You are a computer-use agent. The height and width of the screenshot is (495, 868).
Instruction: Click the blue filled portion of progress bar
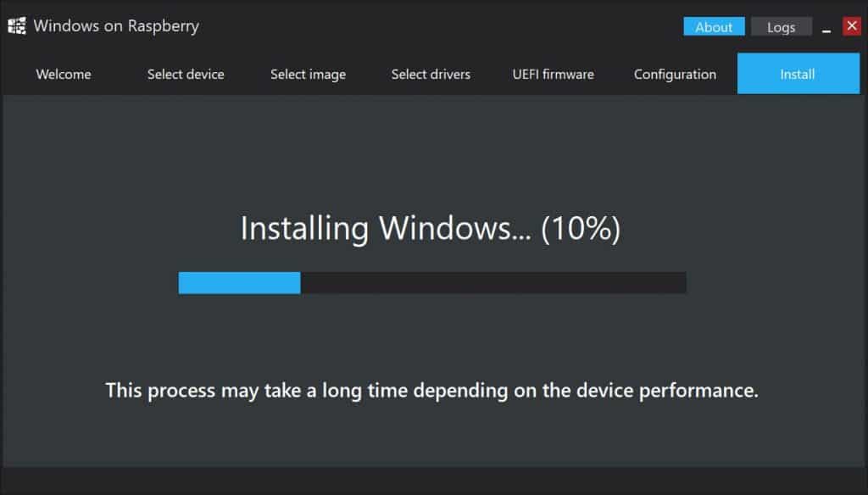239,283
